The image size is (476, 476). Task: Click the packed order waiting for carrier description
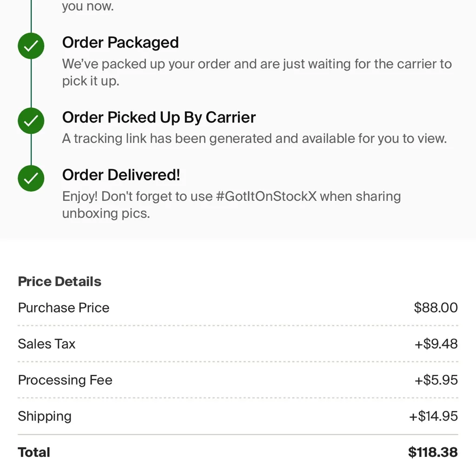point(257,72)
